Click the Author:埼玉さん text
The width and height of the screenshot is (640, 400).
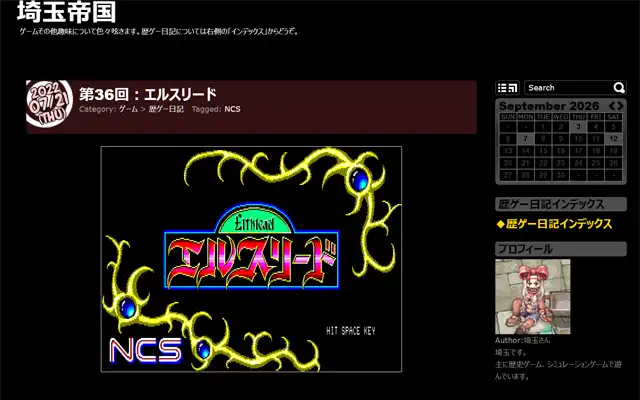coord(522,340)
